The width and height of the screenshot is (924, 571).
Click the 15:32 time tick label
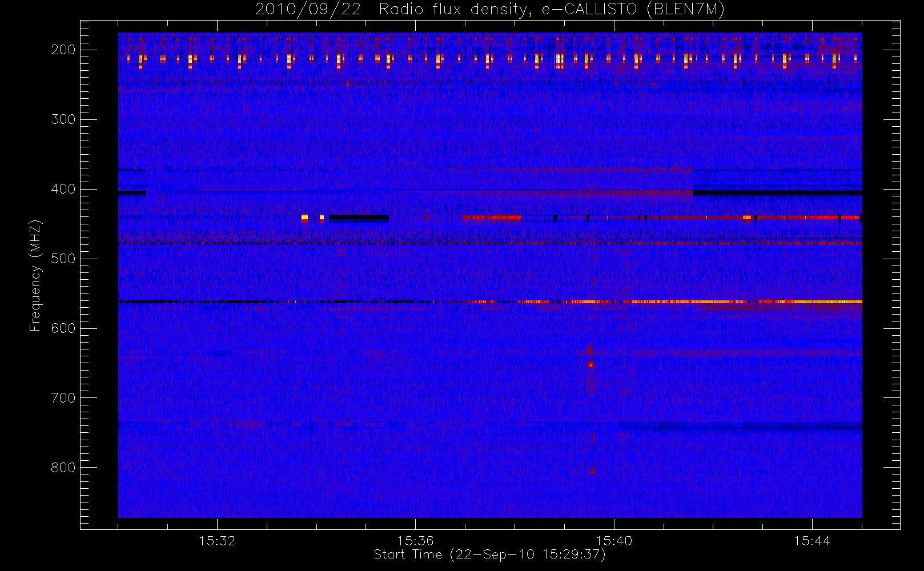click(x=217, y=541)
